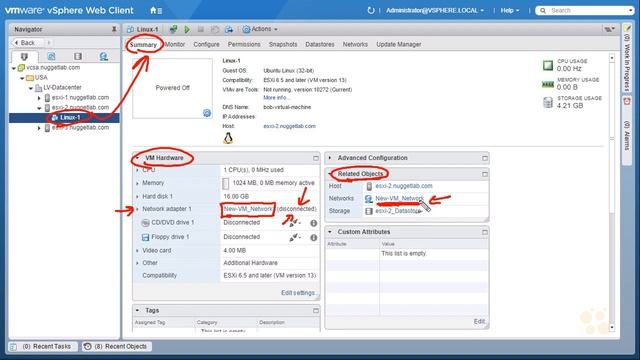Viewport: 640px width, 360px height.
Task: Open the Recent Tasks panel
Action: coord(42,347)
